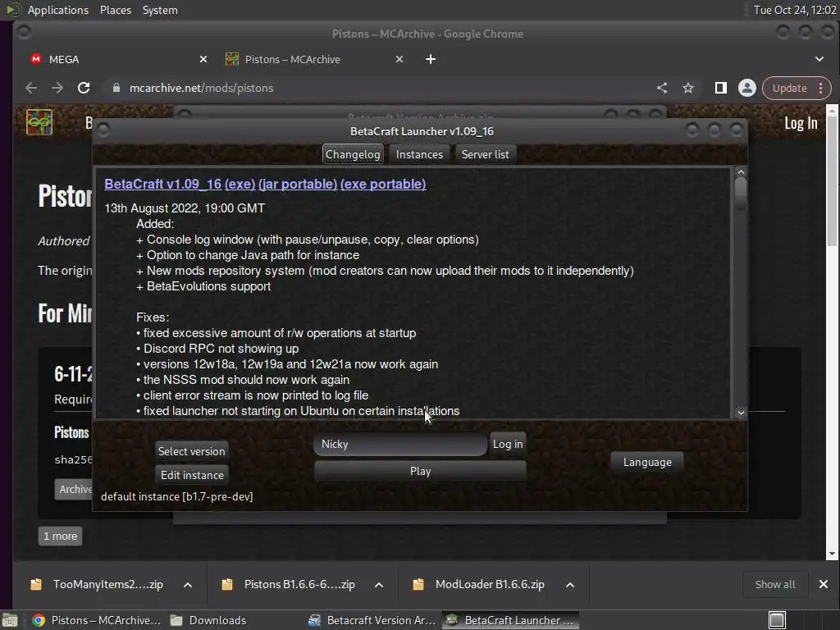Close the Pistons – MCArchive tab
Viewport: 840px width, 630px height.
(x=399, y=59)
